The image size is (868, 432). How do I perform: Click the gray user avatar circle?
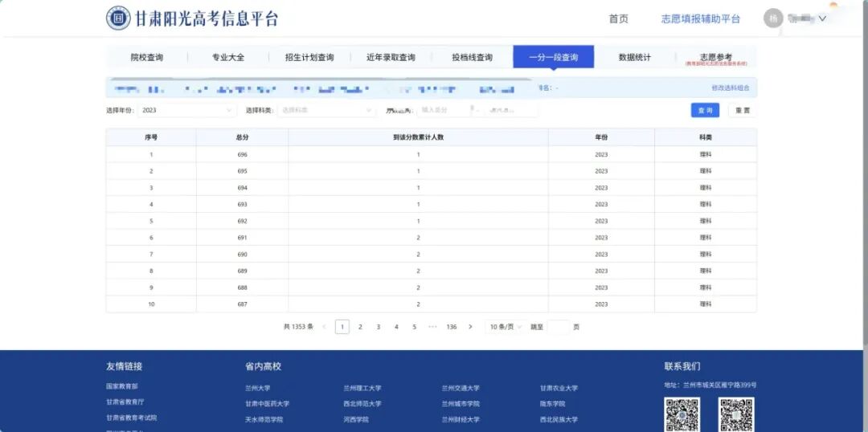coord(773,18)
